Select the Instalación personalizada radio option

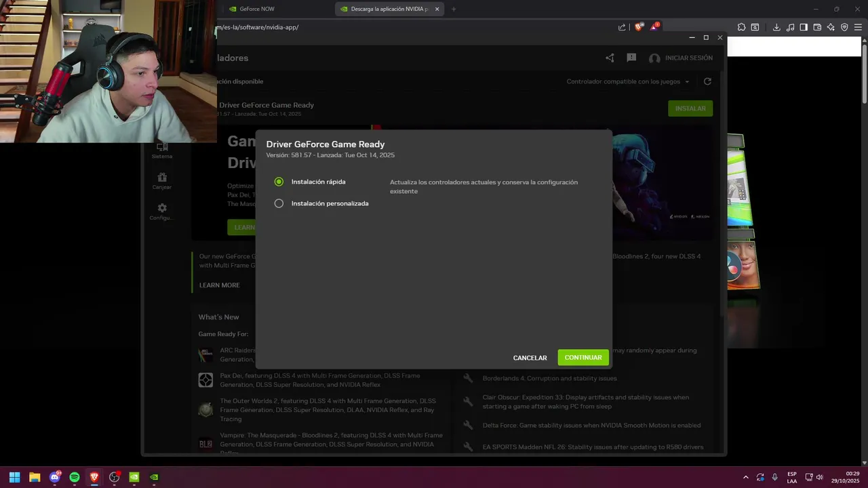(x=279, y=203)
